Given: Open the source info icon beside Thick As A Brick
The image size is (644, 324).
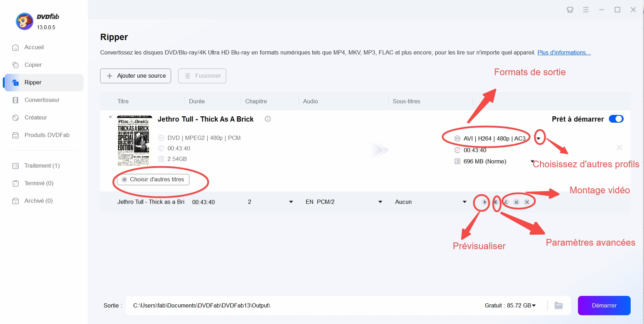Looking at the screenshot, I should pyautogui.click(x=268, y=119).
